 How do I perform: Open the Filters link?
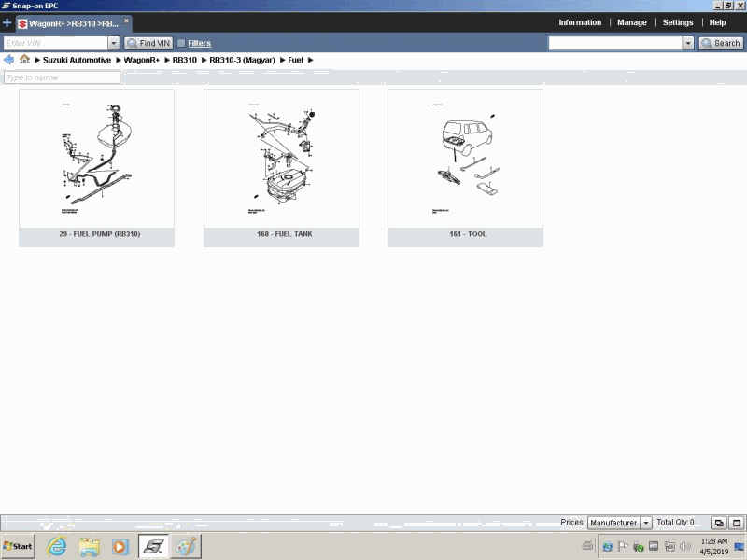coord(199,43)
